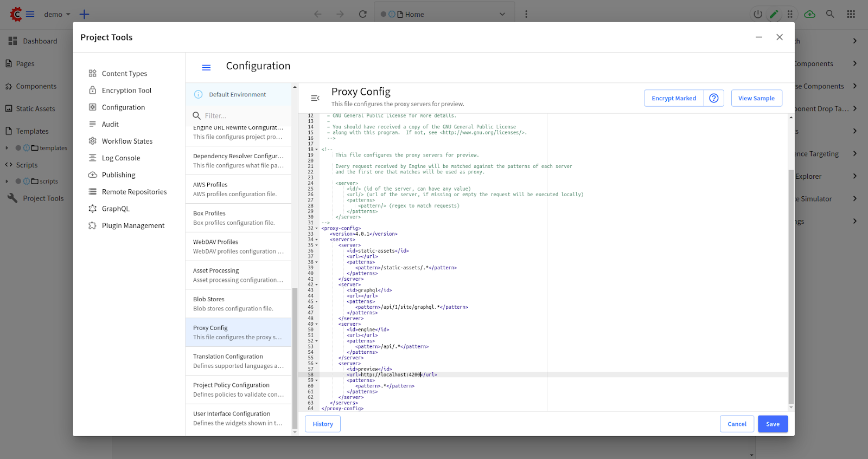The width and height of the screenshot is (868, 459).
Task: Click the help question mark icon
Action: (x=714, y=98)
